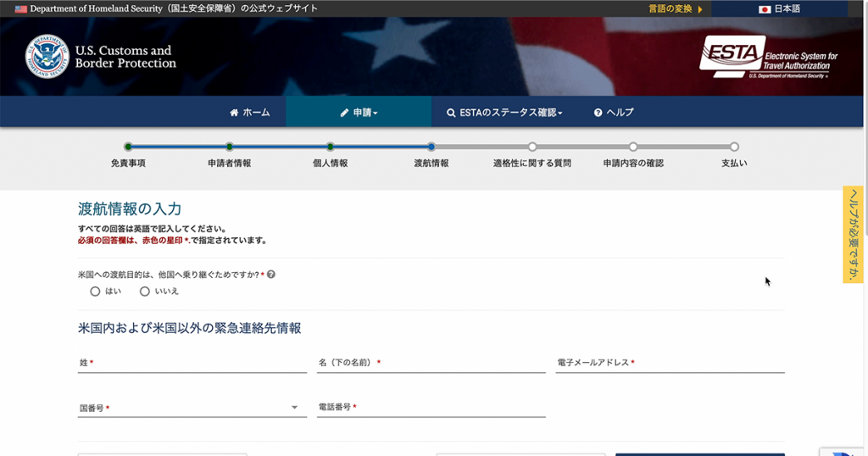
Task: Click the 免責事項 progress step circle
Action: click(x=128, y=147)
